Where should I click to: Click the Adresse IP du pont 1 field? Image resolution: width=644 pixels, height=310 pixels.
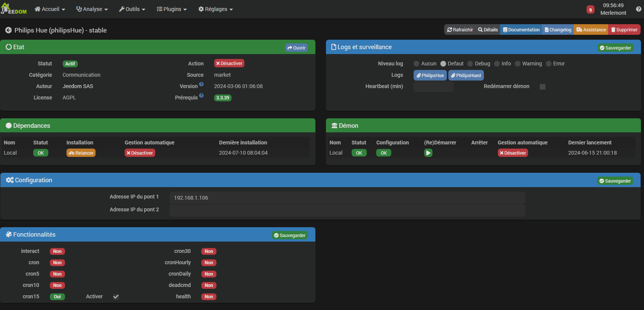pyautogui.click(x=347, y=198)
